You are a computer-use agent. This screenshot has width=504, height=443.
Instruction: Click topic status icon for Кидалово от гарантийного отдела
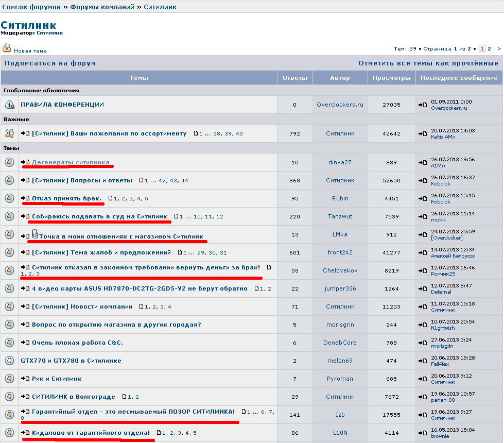click(10, 432)
